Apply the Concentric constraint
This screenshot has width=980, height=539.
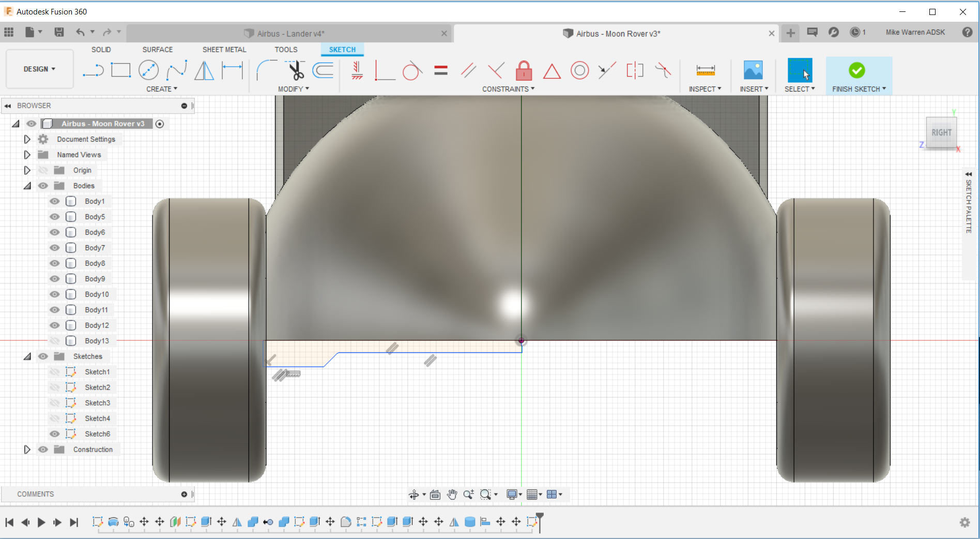click(580, 70)
